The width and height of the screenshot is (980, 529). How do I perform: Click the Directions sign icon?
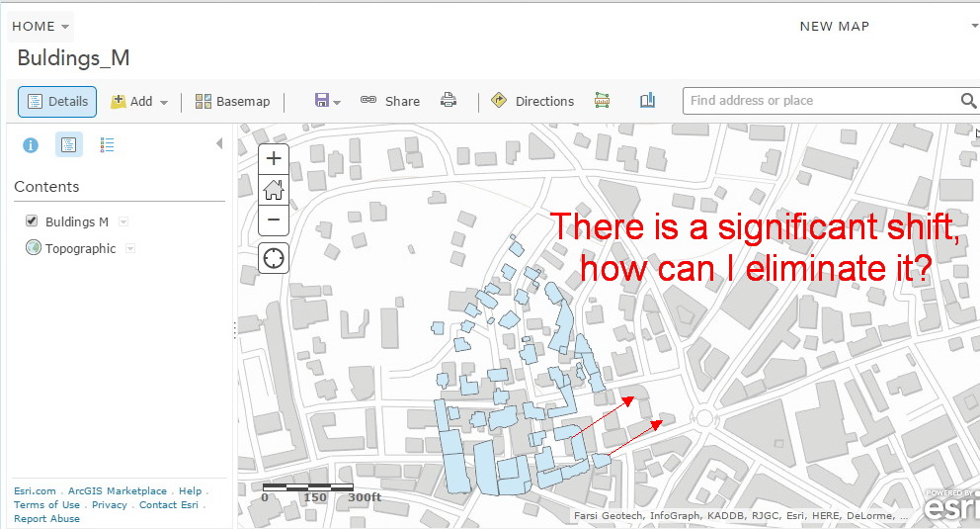pyautogui.click(x=499, y=100)
